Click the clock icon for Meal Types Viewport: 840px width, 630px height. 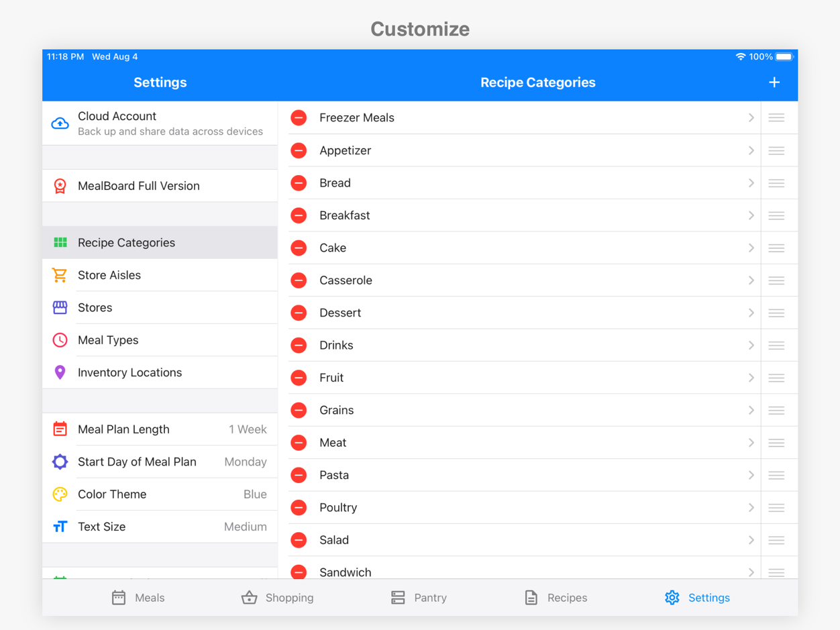(60, 340)
